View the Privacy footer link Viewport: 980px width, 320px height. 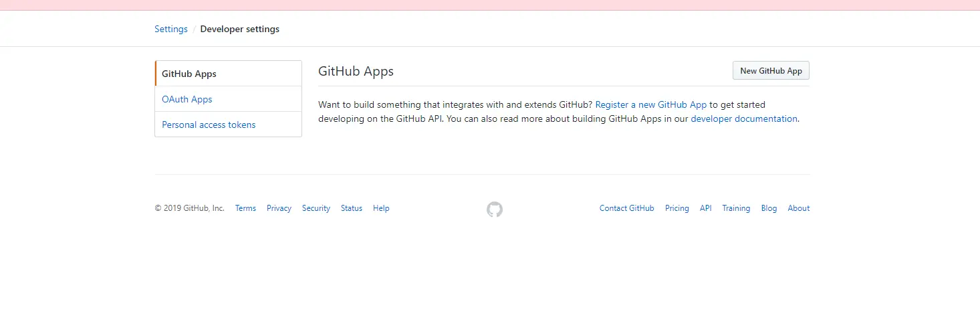279,208
